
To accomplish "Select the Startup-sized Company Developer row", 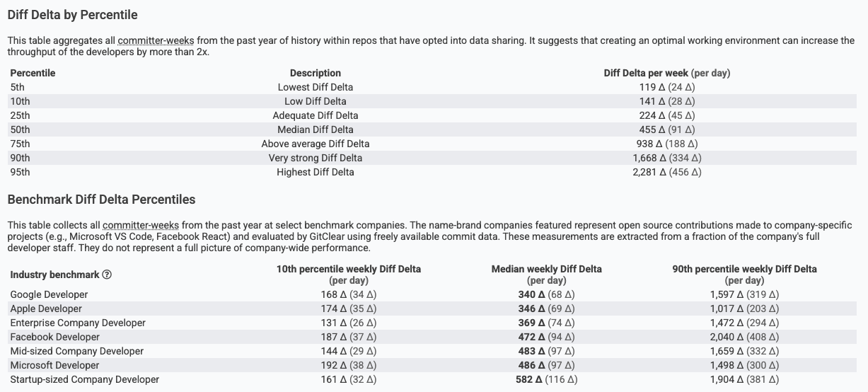I will tap(84, 379).
